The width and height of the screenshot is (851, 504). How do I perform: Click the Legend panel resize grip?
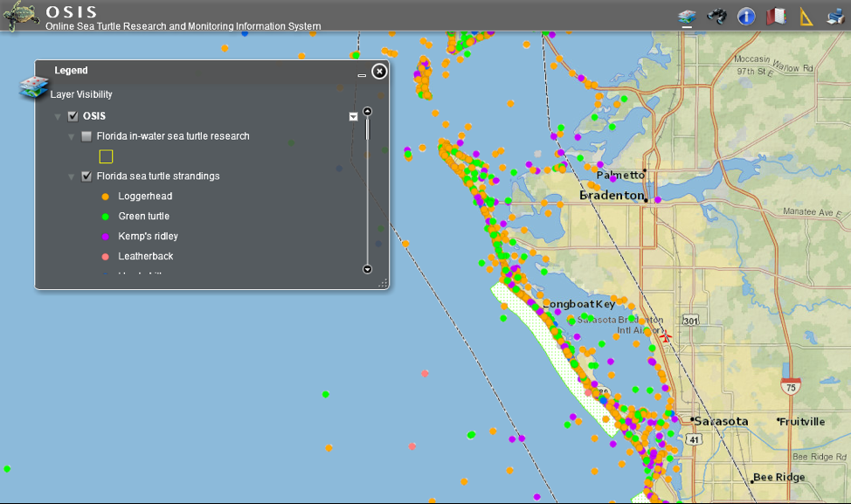pyautogui.click(x=384, y=283)
